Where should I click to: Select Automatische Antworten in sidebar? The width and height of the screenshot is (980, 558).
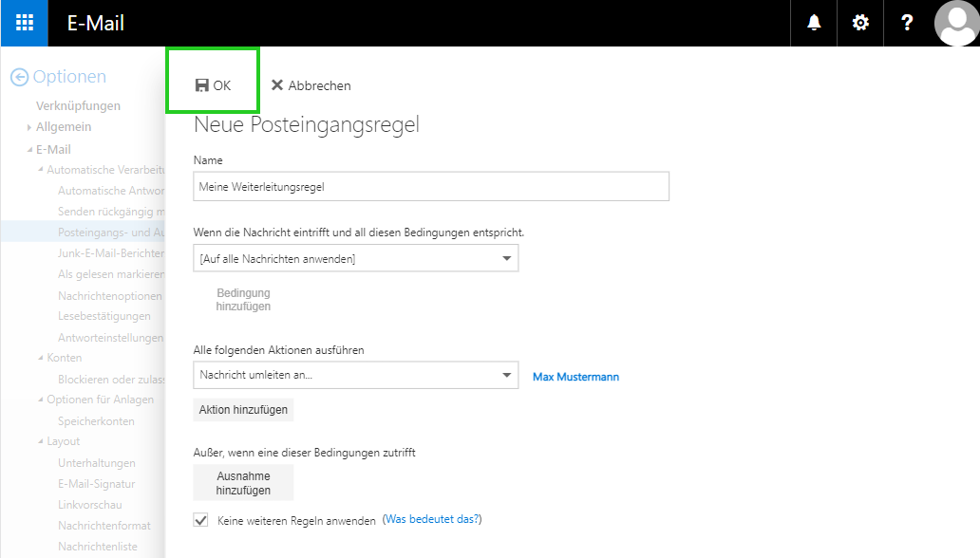111,191
